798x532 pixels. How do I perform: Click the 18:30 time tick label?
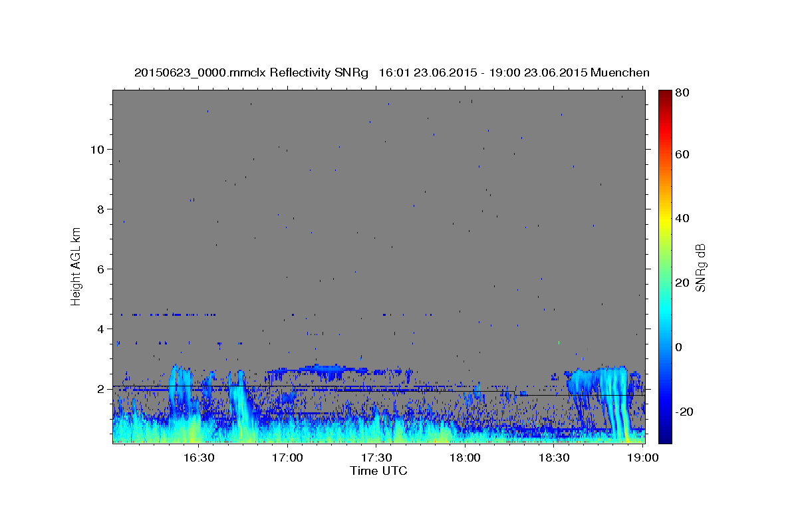(554, 458)
